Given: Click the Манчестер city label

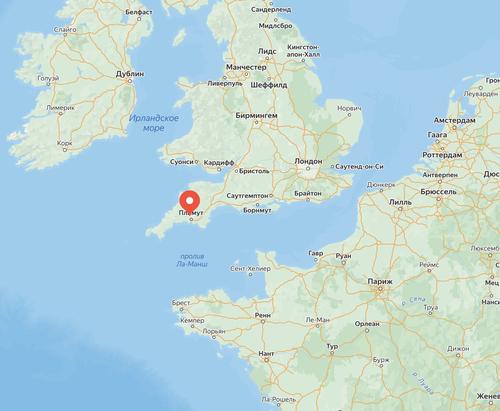Looking at the screenshot, I should pos(246,67).
